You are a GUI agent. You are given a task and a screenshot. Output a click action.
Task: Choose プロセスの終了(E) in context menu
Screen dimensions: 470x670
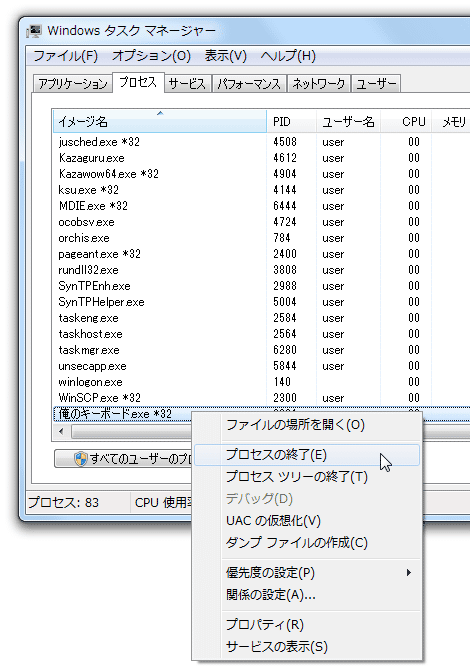coord(307,455)
